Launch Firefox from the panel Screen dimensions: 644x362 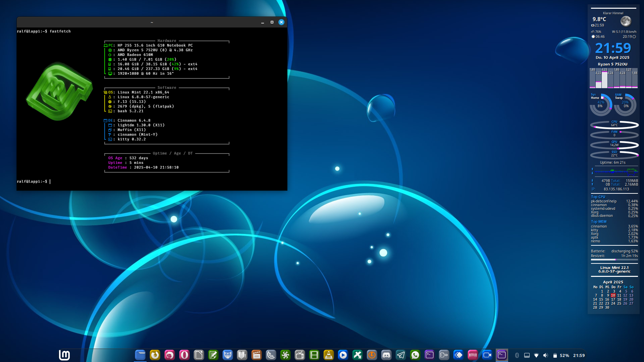click(155, 355)
